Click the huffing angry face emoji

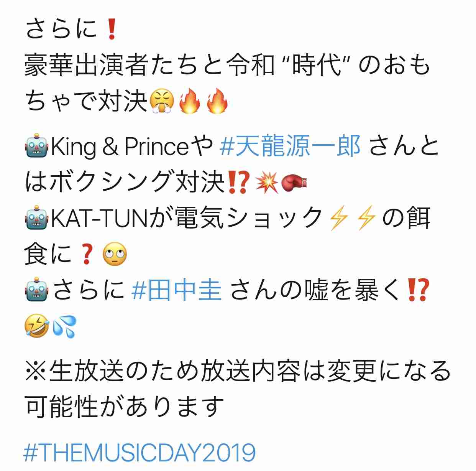coord(162,102)
